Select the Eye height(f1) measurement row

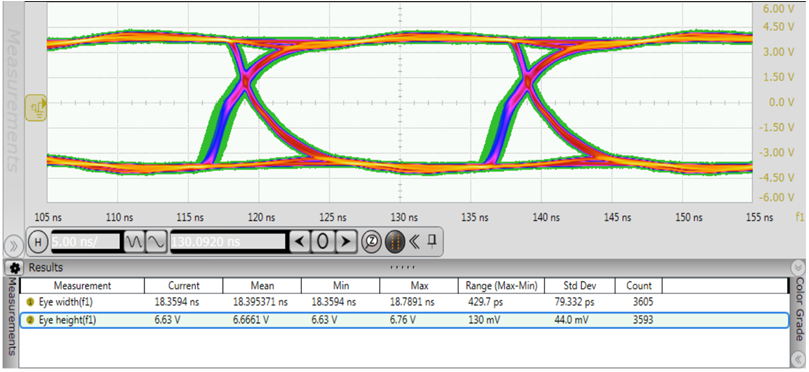click(404, 320)
